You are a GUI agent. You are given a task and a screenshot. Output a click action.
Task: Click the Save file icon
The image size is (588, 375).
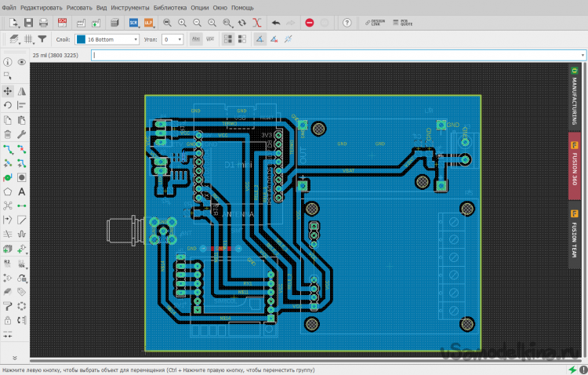click(x=28, y=23)
